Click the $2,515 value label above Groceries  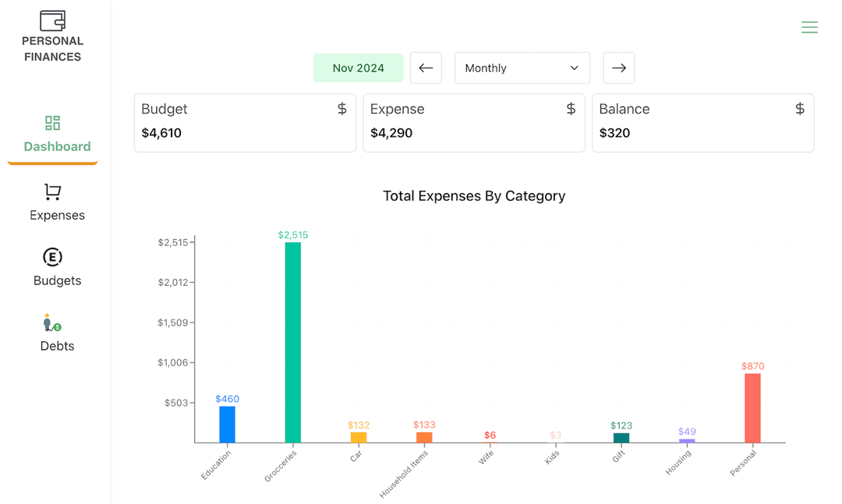(x=292, y=234)
